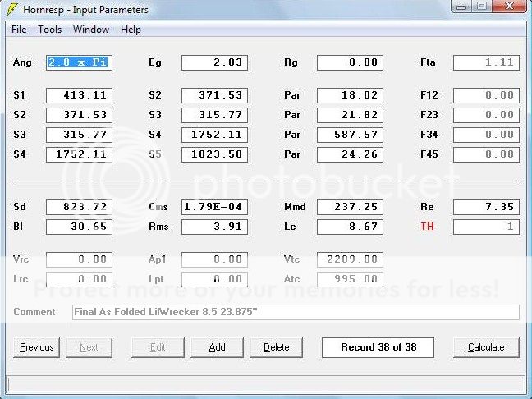Click the Lrc field
The height and width of the screenshot is (399, 532).
coord(79,279)
